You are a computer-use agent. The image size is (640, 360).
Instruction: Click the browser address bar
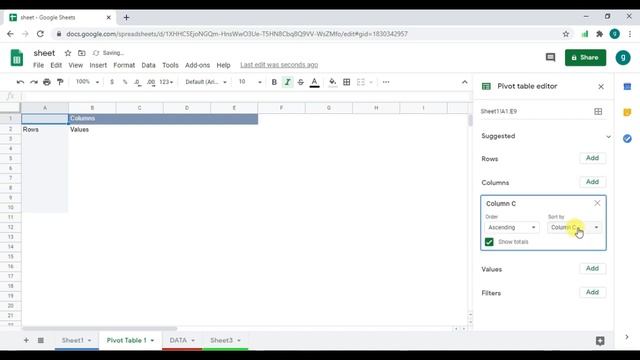(306, 34)
